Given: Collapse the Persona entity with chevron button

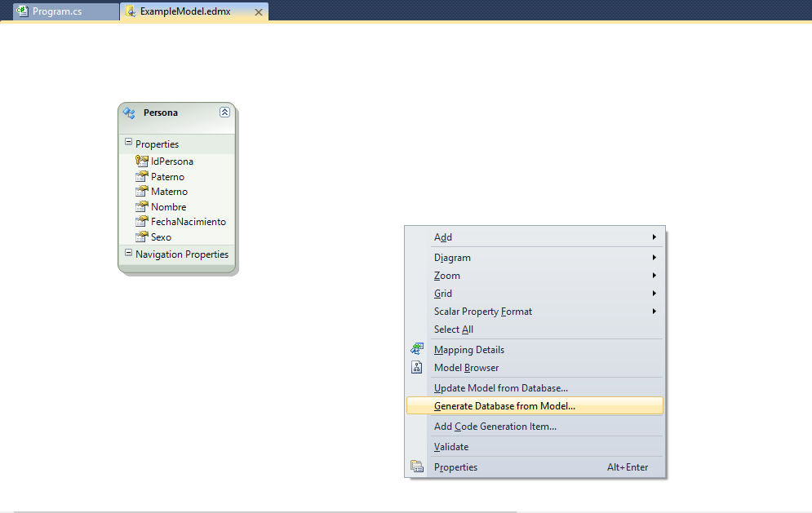Looking at the screenshot, I should click(x=224, y=113).
